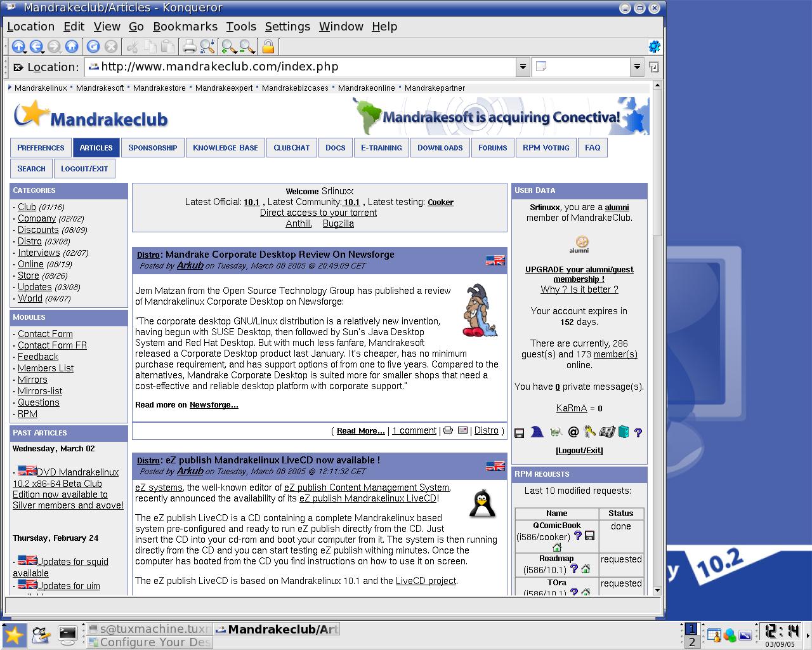Open the Tools menu
Image resolution: width=812 pixels, height=650 pixels.
(241, 27)
